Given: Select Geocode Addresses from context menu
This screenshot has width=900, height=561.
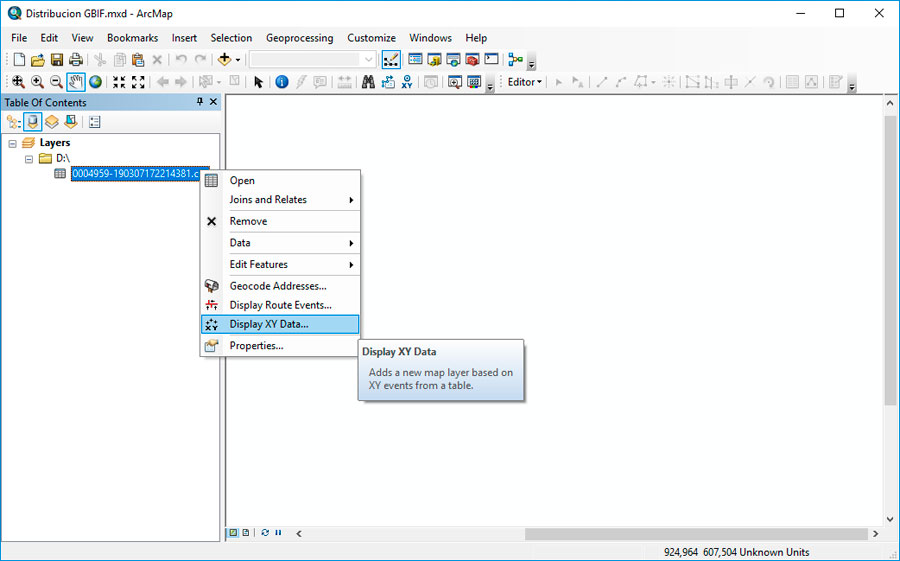Looking at the screenshot, I should click(280, 286).
